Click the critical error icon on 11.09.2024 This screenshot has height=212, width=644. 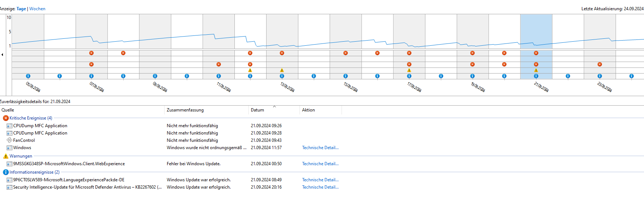point(219,64)
